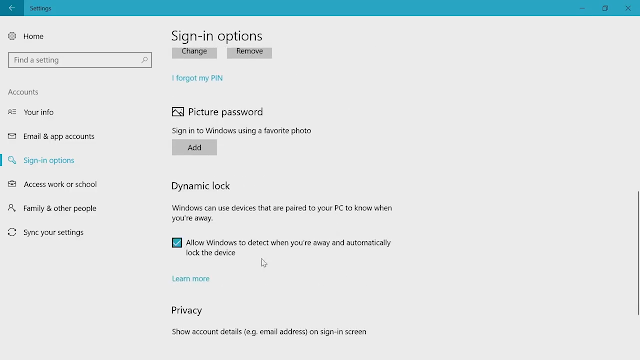Open Your info settings page
Viewport: 640px width, 360px height.
pyautogui.click(x=38, y=112)
